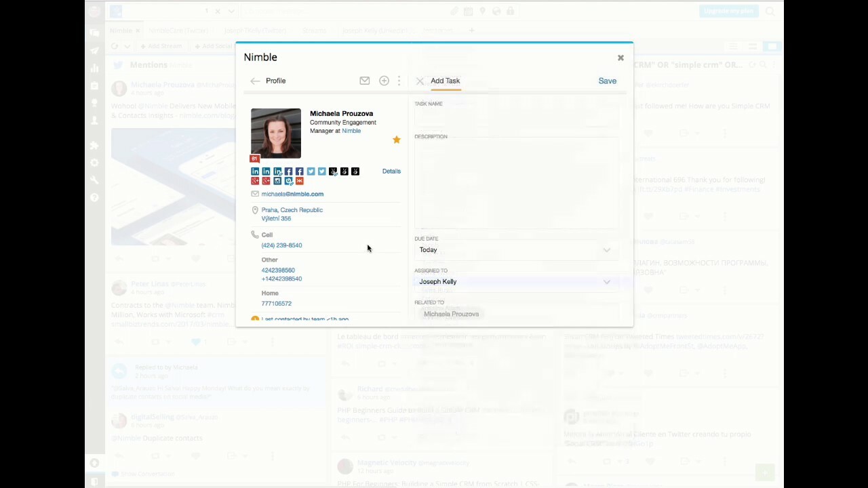Click the back arrow next to Profile

[255, 81]
